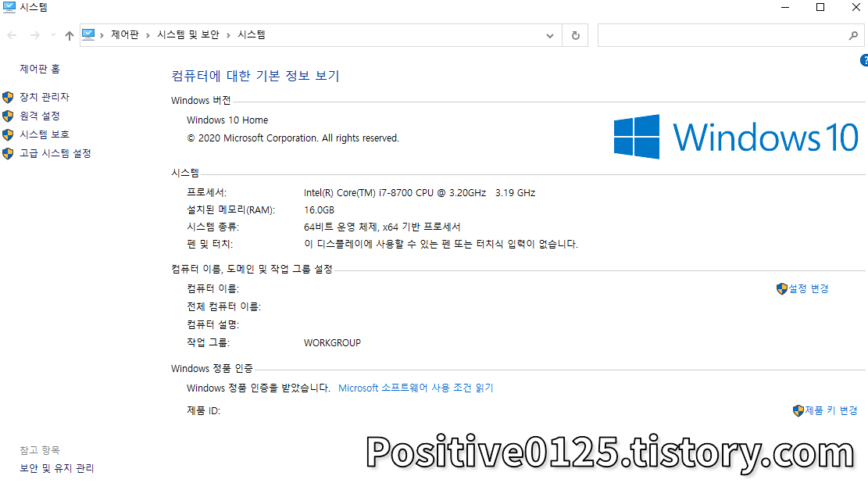This screenshot has height=483, width=868.
Task: Open 고급 시스템 설정 from sidebar
Action: click(x=55, y=153)
